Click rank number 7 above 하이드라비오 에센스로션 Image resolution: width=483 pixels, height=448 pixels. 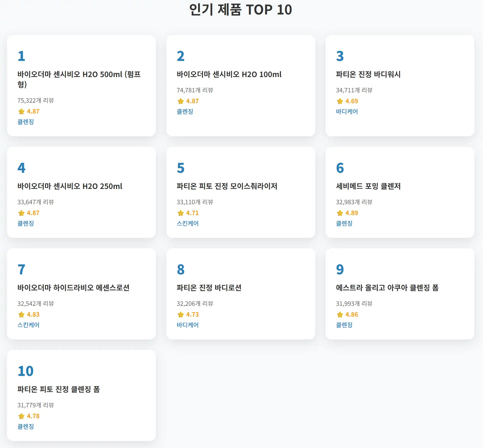pyautogui.click(x=21, y=270)
